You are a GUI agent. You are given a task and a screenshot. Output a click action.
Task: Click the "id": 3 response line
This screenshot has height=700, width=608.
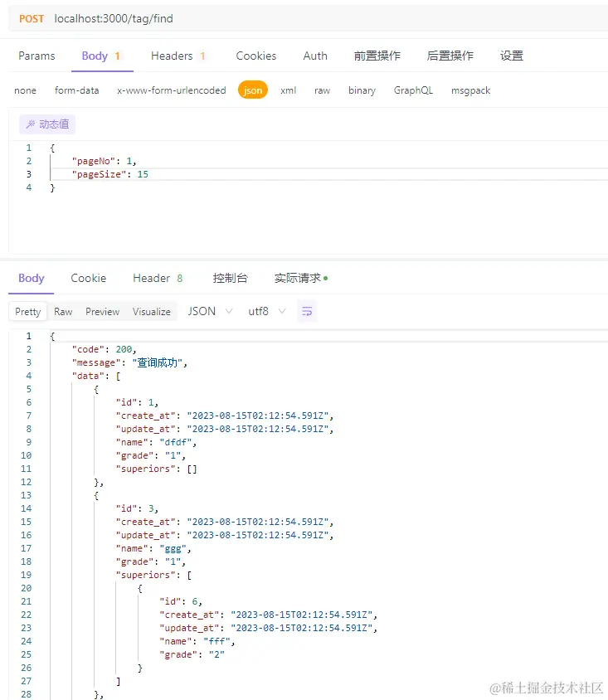(x=137, y=508)
